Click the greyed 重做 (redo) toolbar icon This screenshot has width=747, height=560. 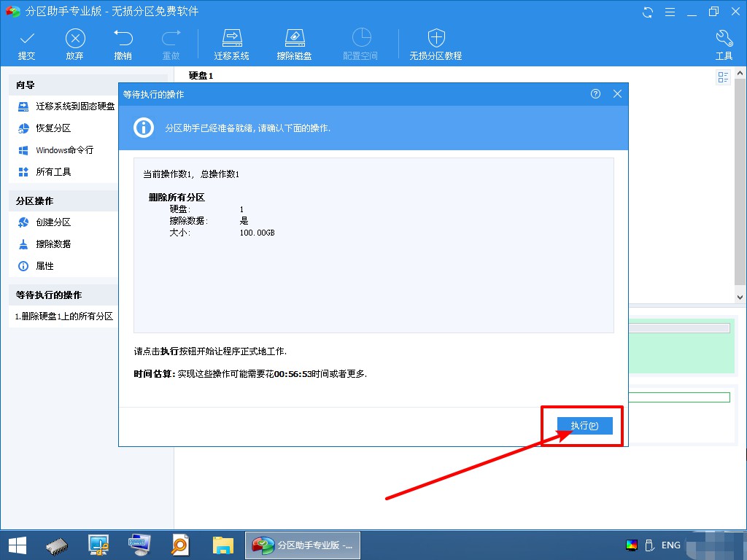click(x=171, y=44)
